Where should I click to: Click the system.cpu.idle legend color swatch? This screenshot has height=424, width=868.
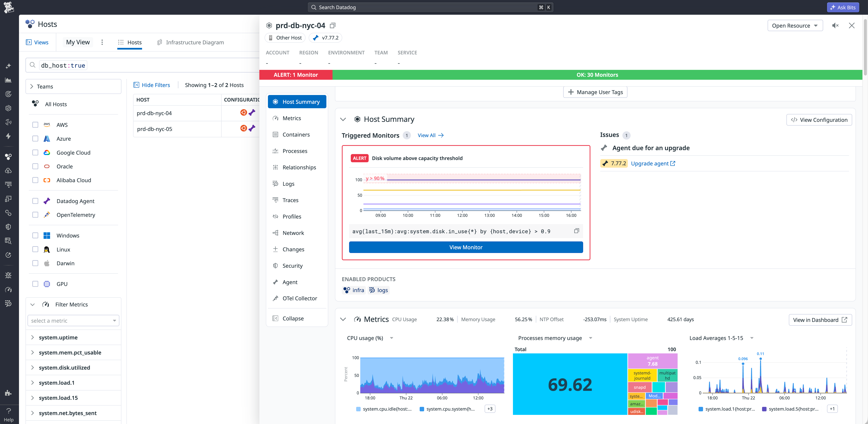click(358, 409)
